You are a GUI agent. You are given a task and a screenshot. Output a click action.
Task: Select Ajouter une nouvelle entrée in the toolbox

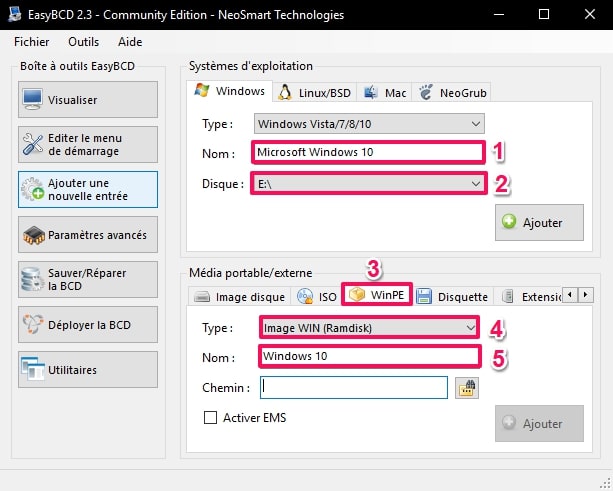[x=88, y=190]
